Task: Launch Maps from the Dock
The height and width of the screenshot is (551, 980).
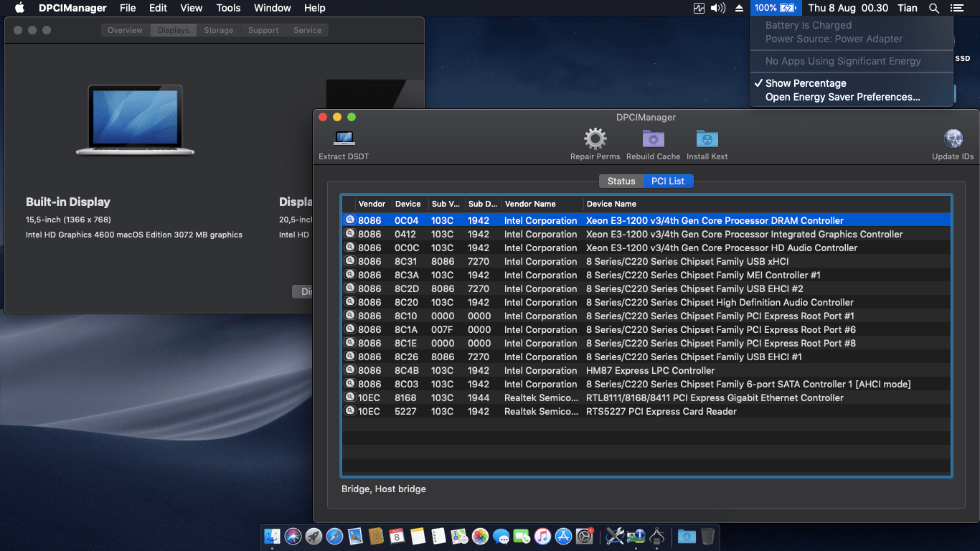Action: tap(459, 536)
